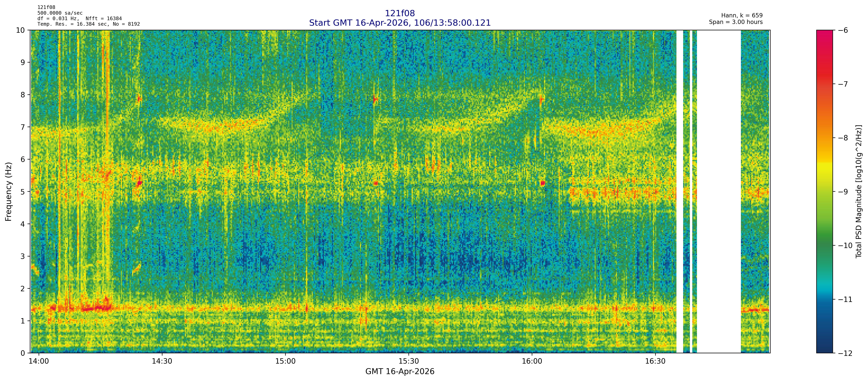
Task: Click the 16:30 time axis label
Action: [x=655, y=361]
